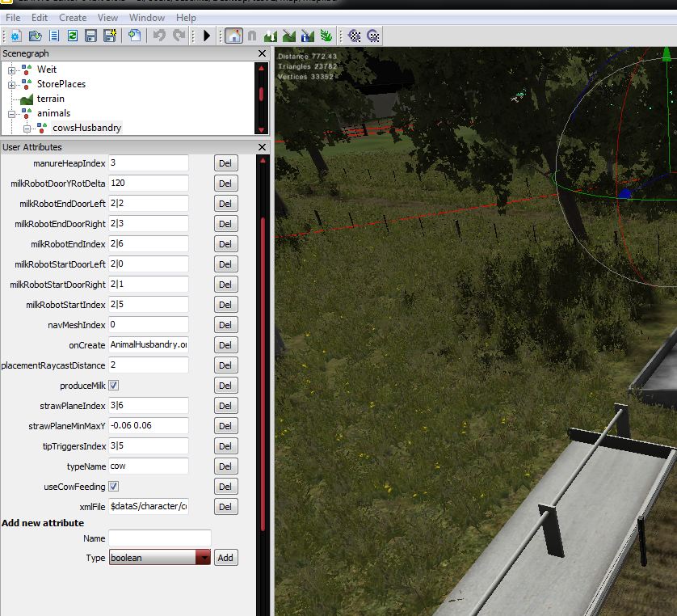Open the Create menu

click(73, 18)
